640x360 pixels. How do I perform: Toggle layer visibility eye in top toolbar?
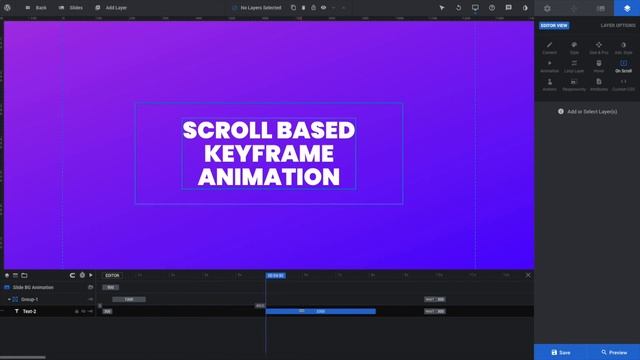[x=323, y=8]
